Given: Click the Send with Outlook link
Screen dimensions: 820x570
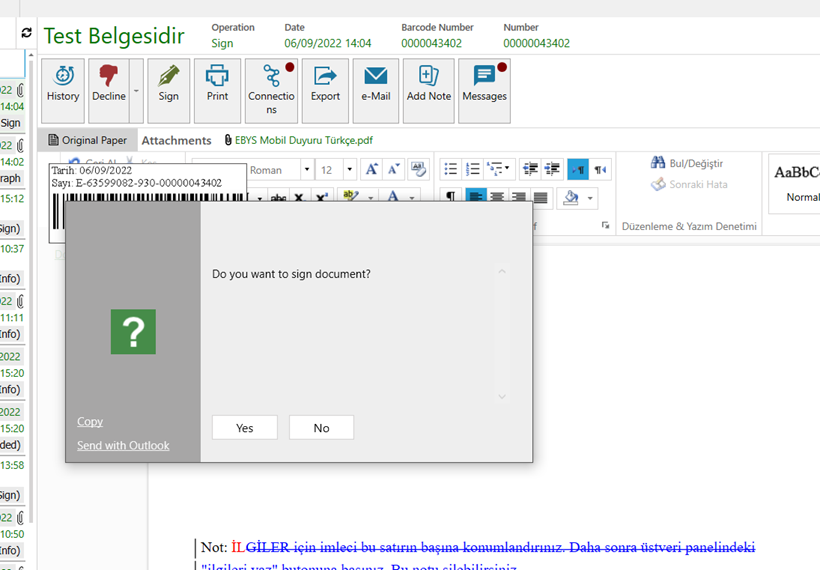Looking at the screenshot, I should (x=123, y=446).
